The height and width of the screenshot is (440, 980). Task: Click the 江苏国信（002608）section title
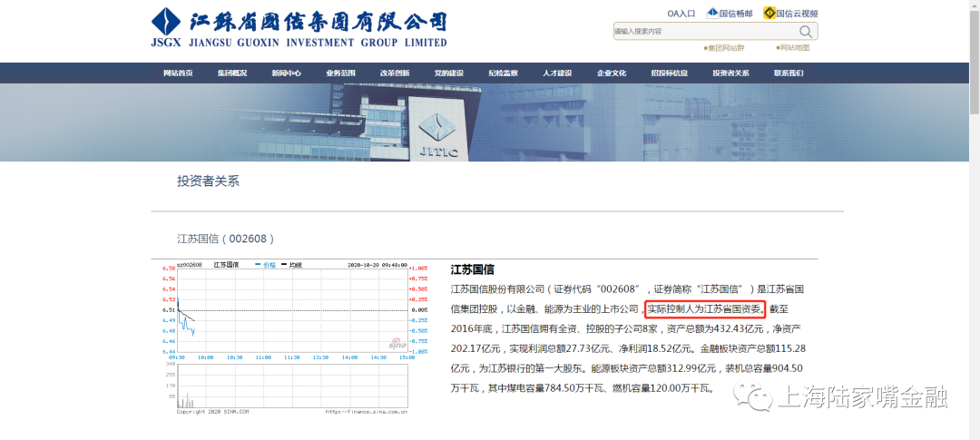click(226, 239)
